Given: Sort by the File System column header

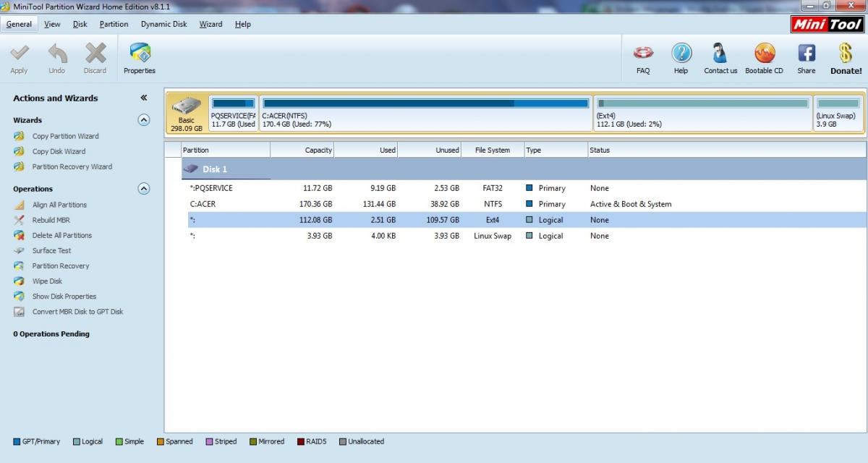Looking at the screenshot, I should click(493, 150).
